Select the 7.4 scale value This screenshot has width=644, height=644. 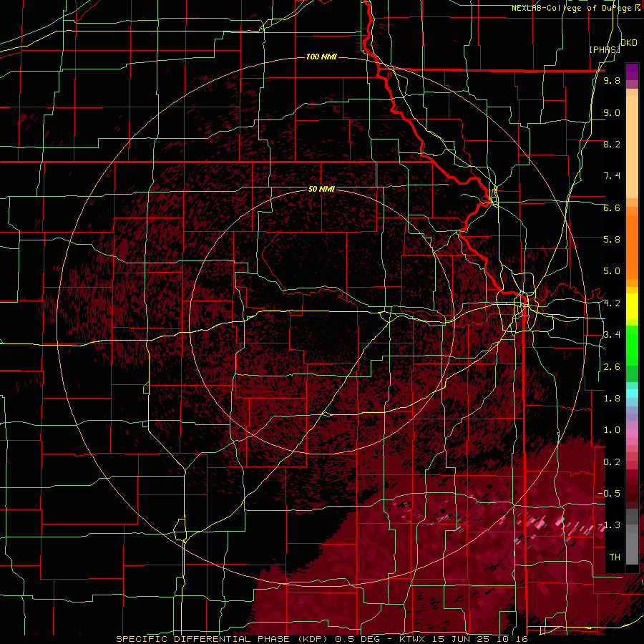coord(612,176)
